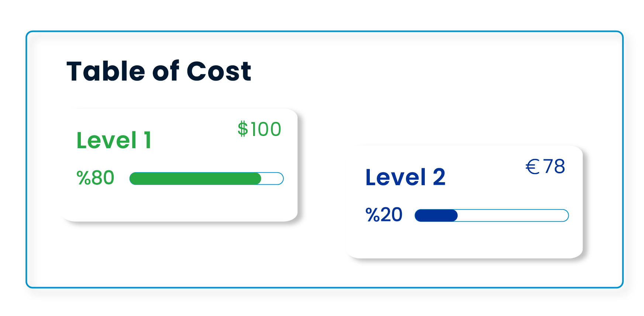644x316 pixels.
Task: Click the %80 percentage label
Action: [95, 178]
